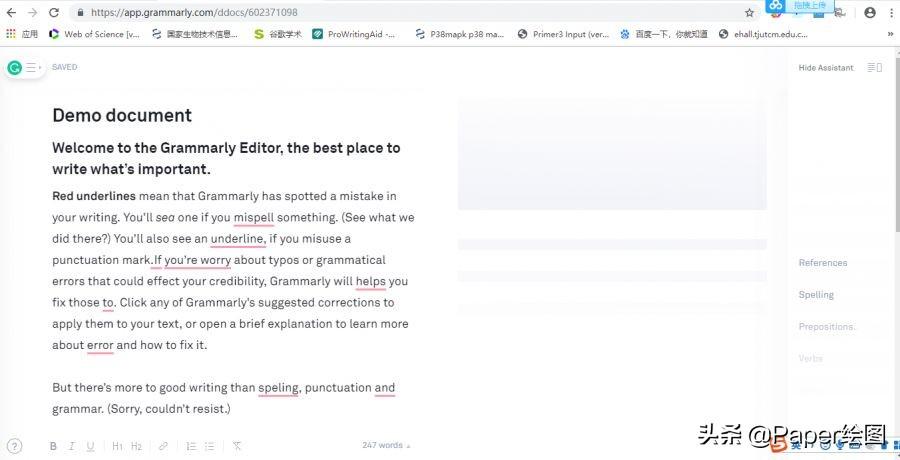Click the underlined phrase 'you're worry'
The image size is (900, 460).
[197, 260]
